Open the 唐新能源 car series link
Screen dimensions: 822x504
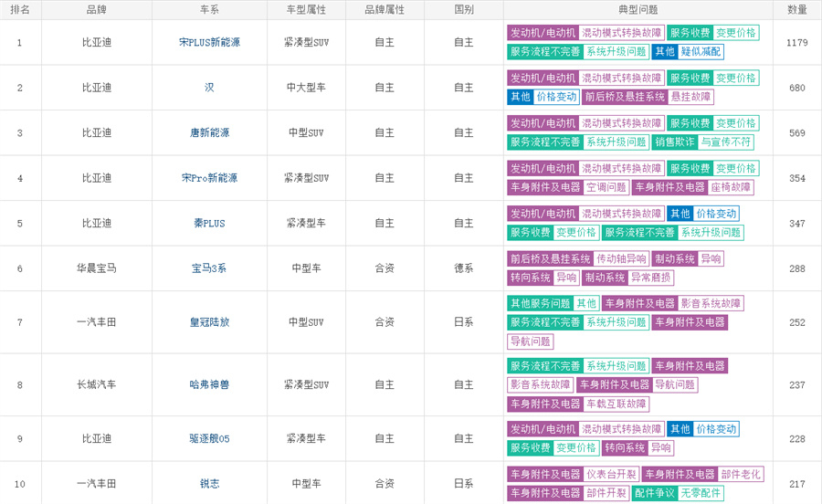point(209,132)
